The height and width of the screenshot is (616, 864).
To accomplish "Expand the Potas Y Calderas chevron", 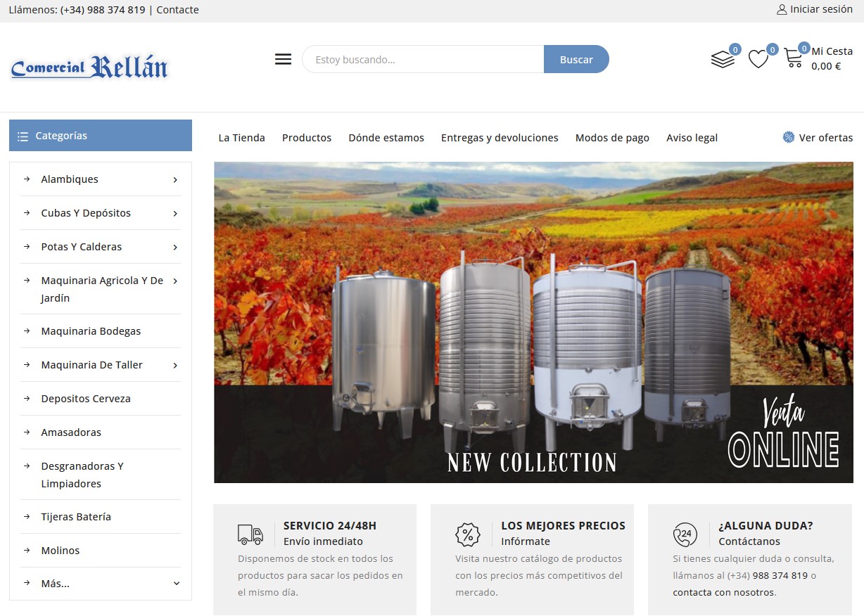I will tap(175, 248).
